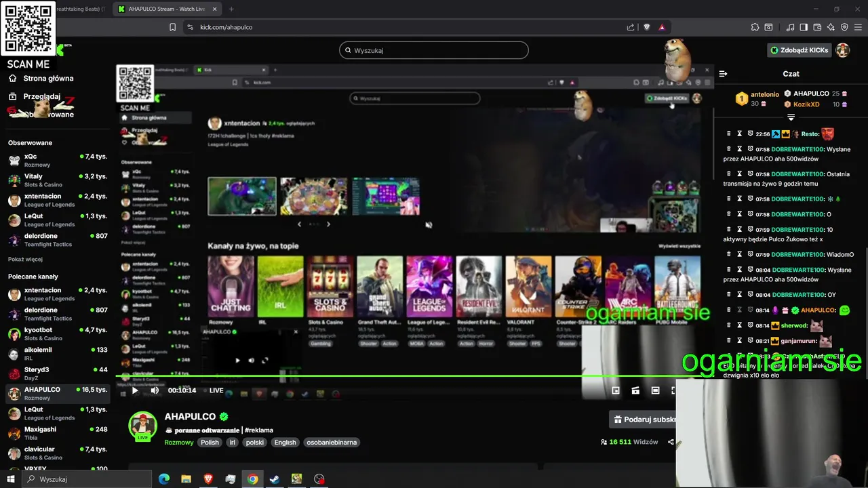
Task: Toggle theater mode icon in player
Action: coord(655,390)
